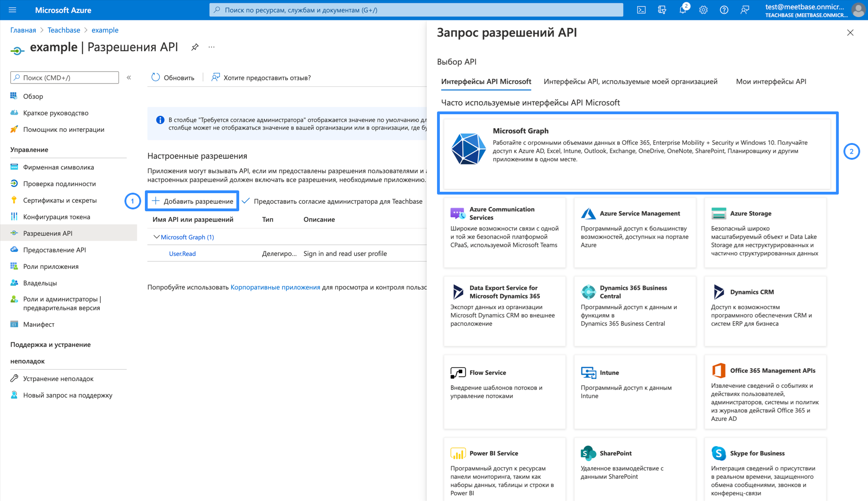Image resolution: width=868 pixels, height=501 pixels.
Task: Open portal settings gear
Action: tap(703, 10)
